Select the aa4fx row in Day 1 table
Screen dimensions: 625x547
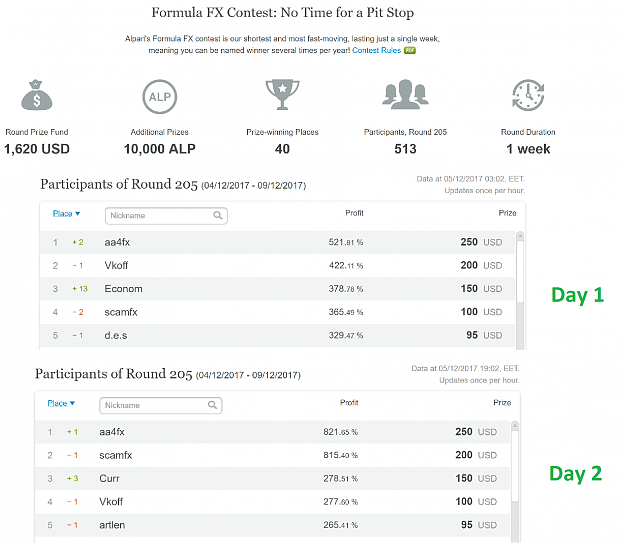[x=277, y=242]
